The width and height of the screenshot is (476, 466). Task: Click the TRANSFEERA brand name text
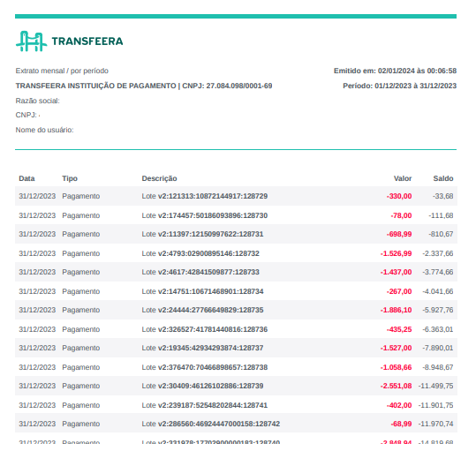[87, 41]
